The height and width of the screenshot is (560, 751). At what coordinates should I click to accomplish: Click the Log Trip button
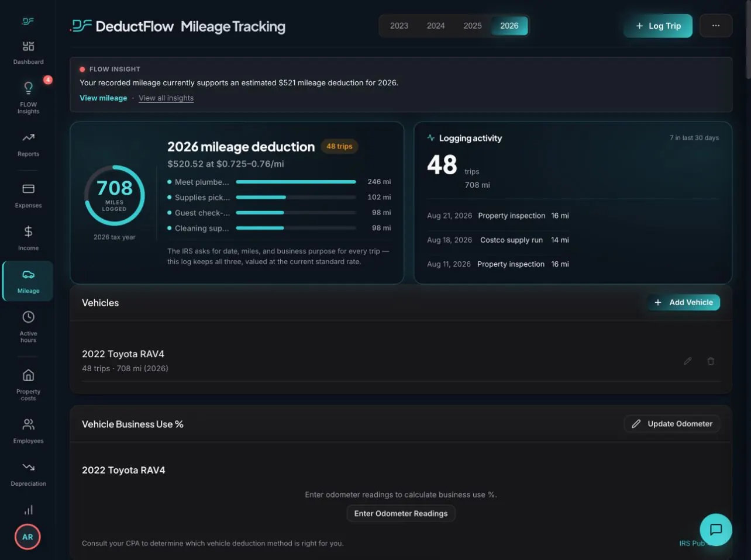658,26
